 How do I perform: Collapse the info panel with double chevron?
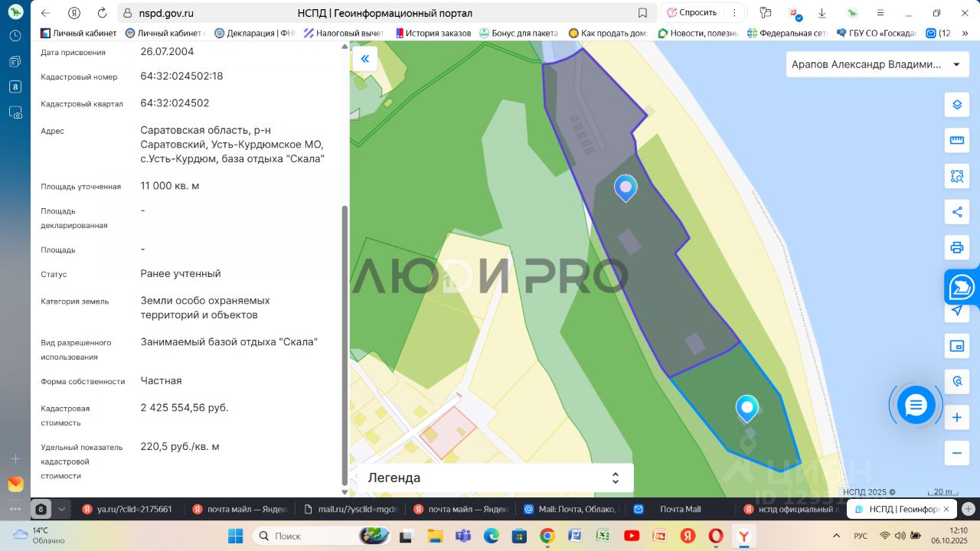365,59
